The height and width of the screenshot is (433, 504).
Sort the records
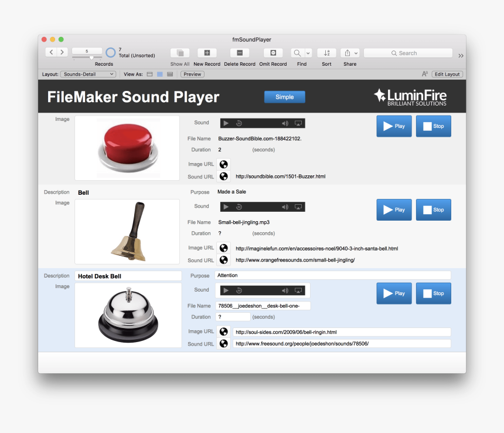(326, 54)
